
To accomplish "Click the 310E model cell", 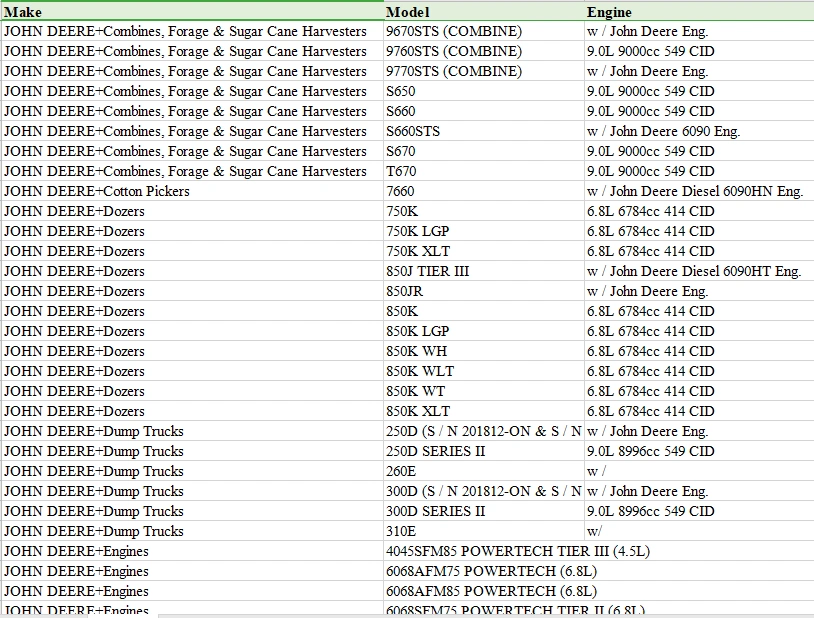I will tap(484, 531).
